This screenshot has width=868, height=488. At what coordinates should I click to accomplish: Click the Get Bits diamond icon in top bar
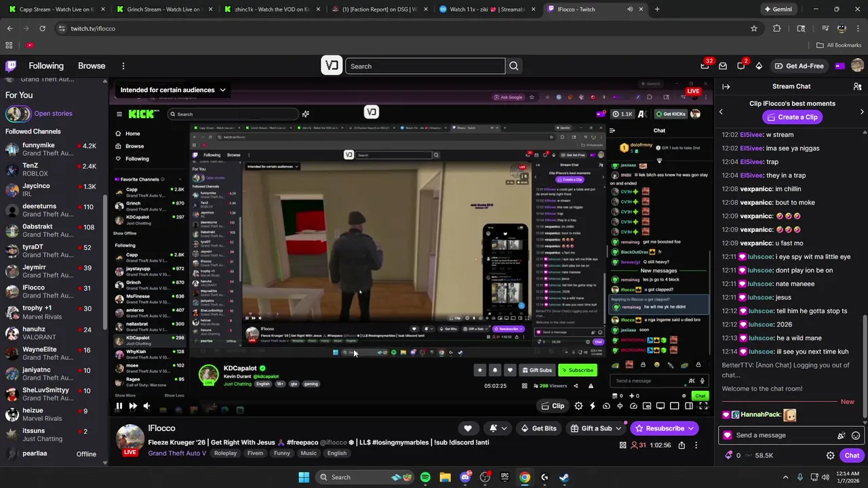pyautogui.click(x=759, y=66)
